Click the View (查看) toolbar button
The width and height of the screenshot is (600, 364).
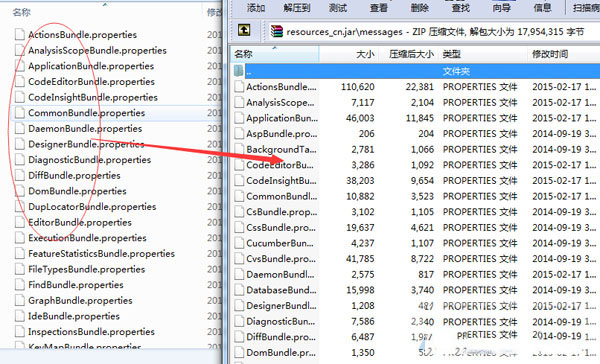pos(379,7)
